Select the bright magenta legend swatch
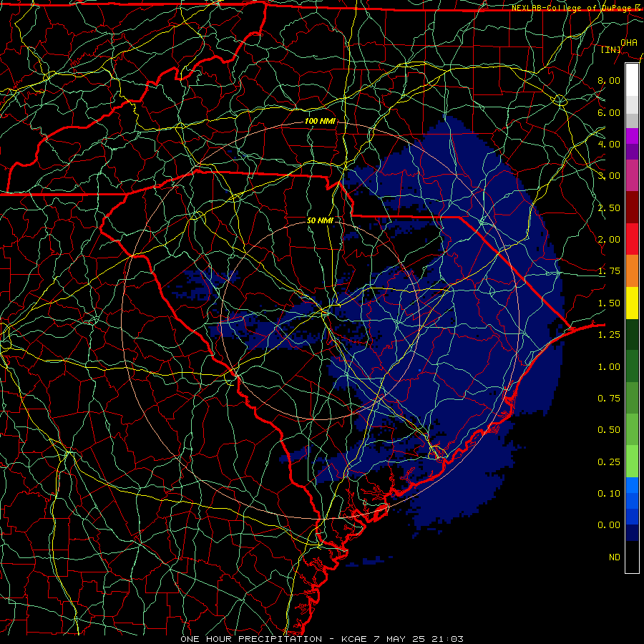Screen dimensions: 644x644 pyautogui.click(x=632, y=136)
